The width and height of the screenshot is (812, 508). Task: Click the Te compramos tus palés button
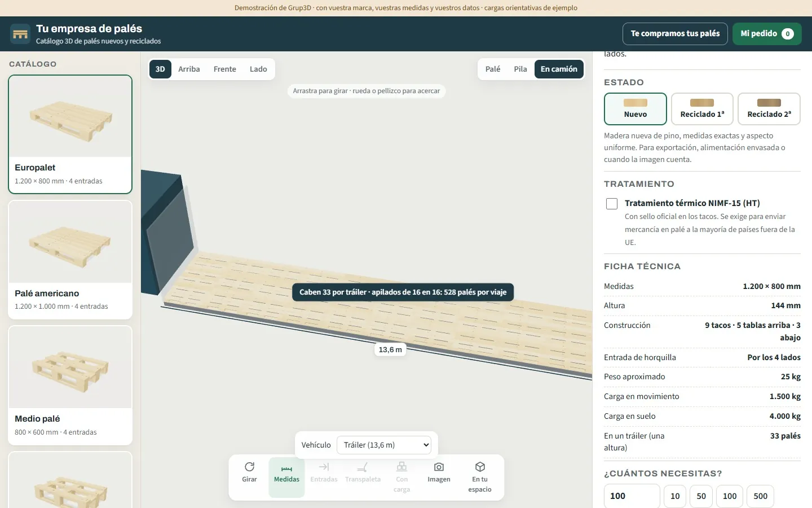point(675,34)
